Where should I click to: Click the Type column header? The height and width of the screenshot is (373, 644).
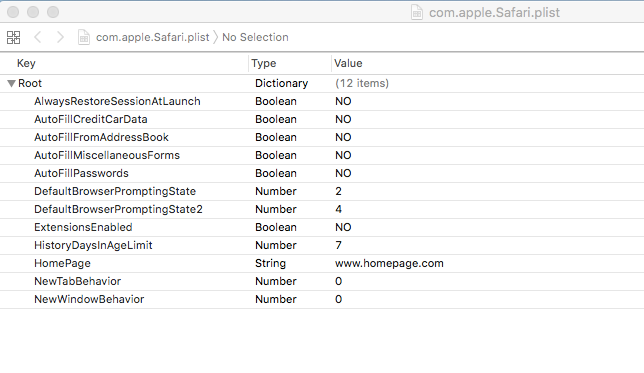(x=264, y=63)
